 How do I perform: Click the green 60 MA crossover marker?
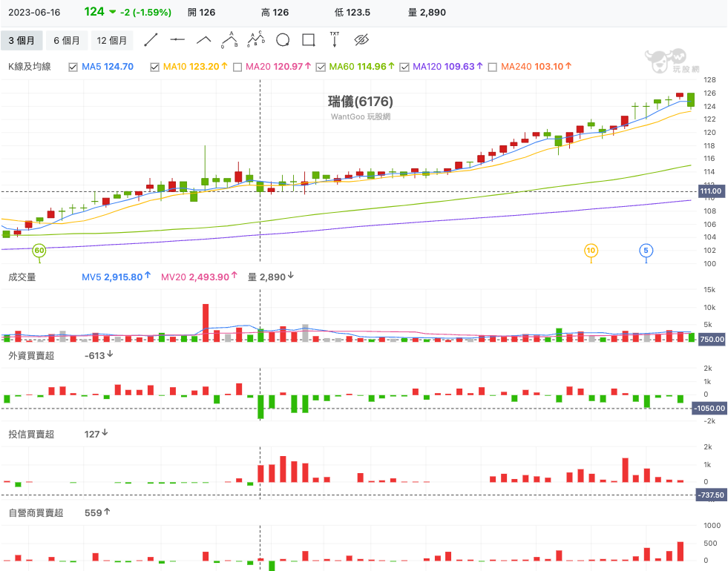pos(39,251)
